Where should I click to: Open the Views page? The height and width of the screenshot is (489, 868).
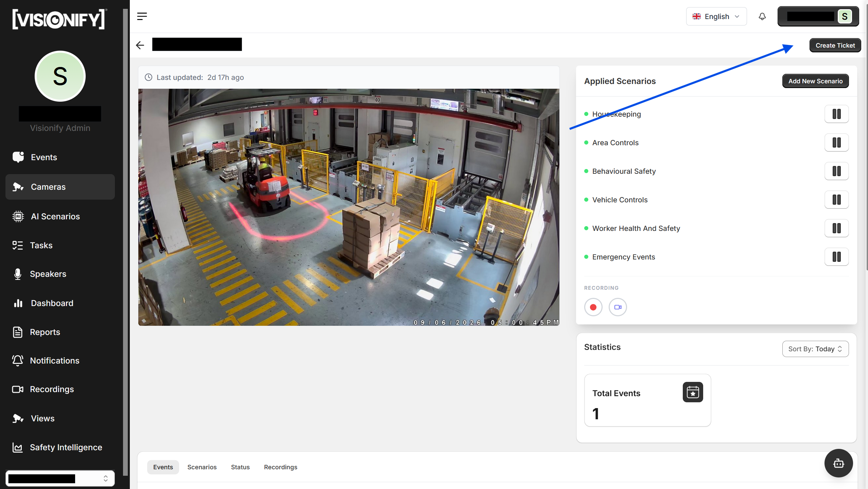60,418
